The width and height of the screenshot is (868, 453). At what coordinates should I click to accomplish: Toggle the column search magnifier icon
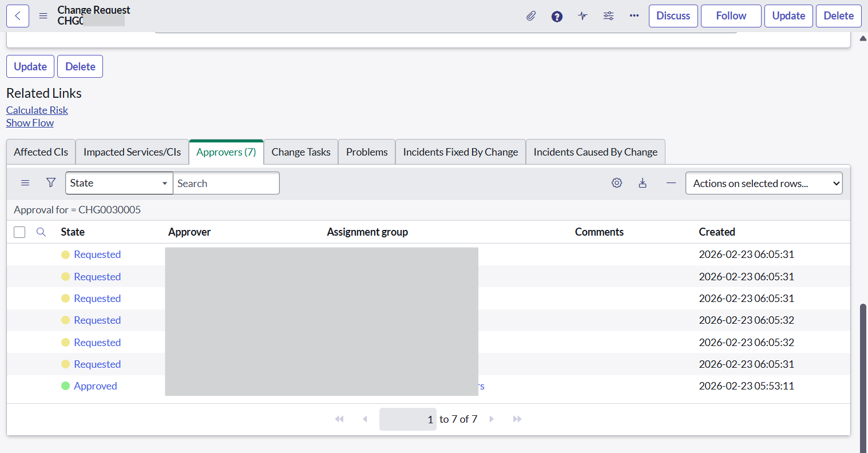[x=41, y=232]
